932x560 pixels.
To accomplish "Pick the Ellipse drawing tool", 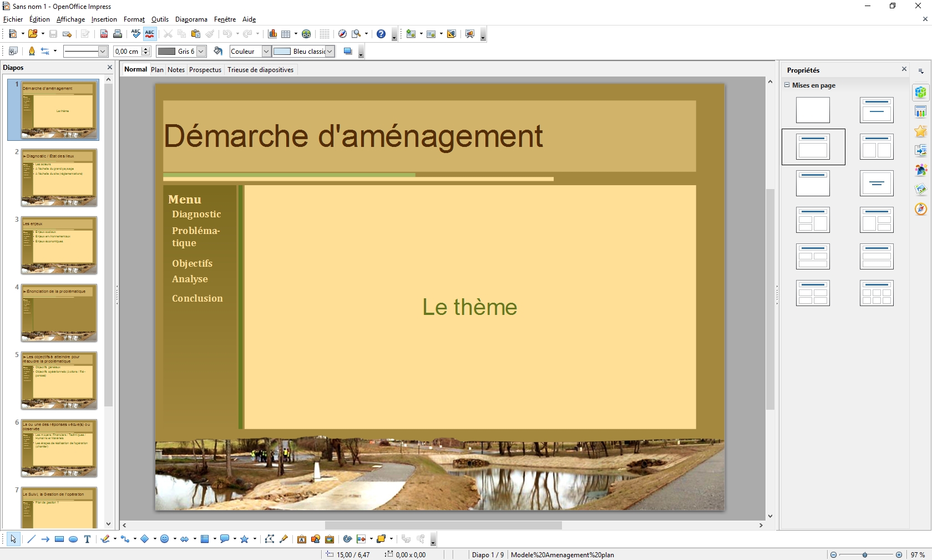I will click(x=73, y=539).
